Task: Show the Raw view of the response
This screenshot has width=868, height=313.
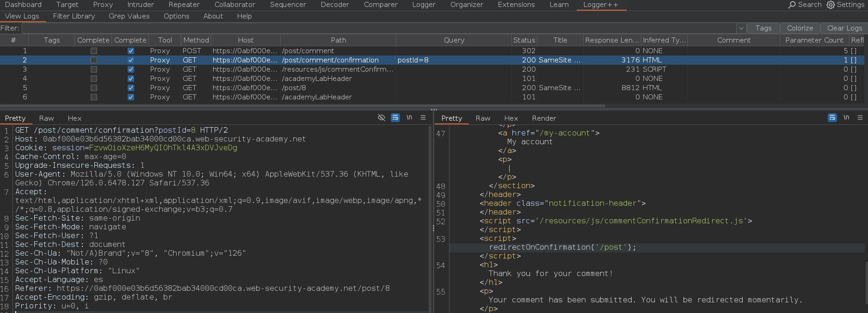Action: tap(483, 118)
